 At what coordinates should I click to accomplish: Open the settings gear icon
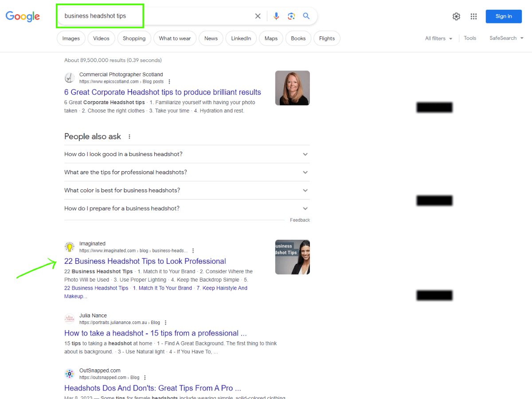click(x=456, y=16)
